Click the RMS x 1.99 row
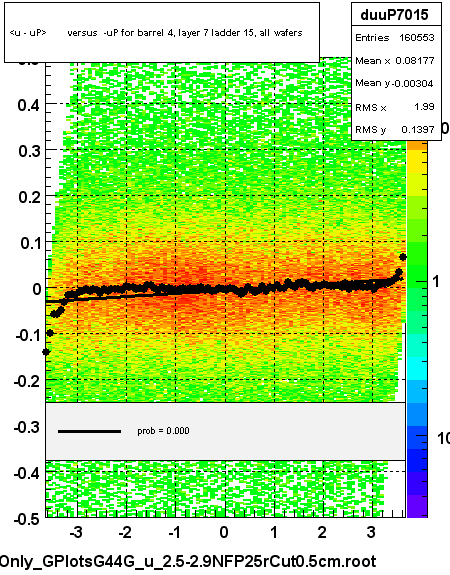450x575 pixels. pyautogui.click(x=396, y=107)
